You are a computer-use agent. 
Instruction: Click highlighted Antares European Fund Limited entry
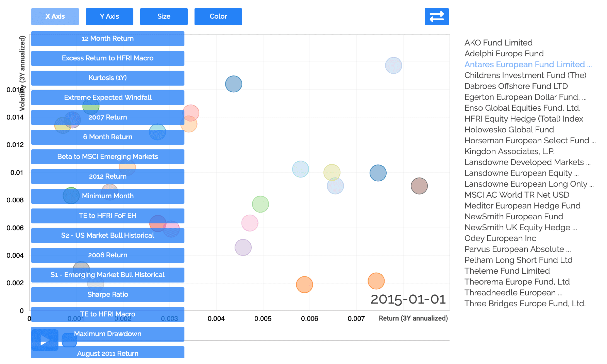[528, 64]
